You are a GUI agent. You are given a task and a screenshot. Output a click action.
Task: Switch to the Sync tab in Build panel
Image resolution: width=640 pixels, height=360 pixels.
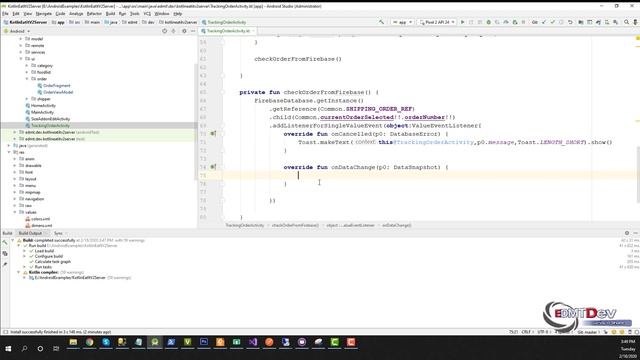click(58, 233)
